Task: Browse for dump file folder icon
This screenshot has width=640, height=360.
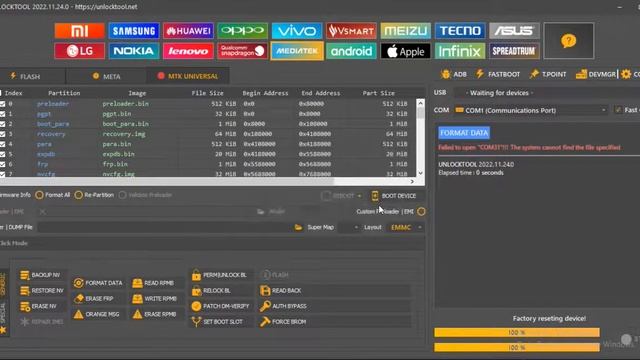Action: point(298,227)
